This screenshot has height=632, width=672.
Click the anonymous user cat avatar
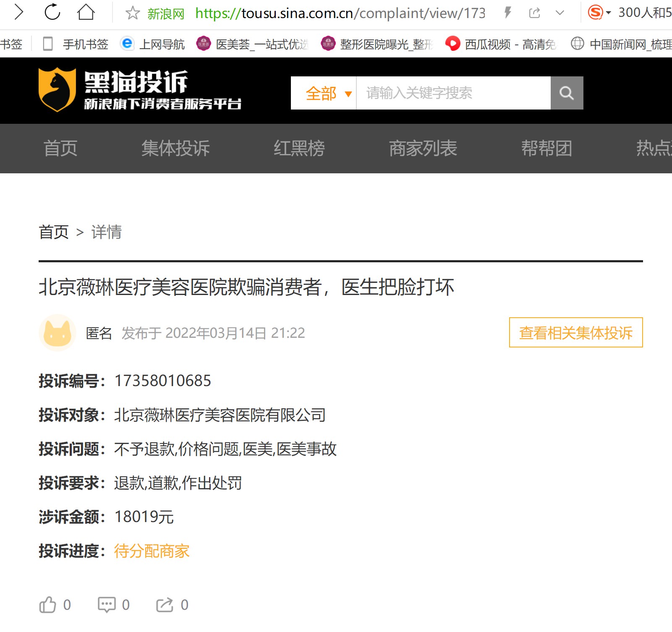(x=58, y=333)
